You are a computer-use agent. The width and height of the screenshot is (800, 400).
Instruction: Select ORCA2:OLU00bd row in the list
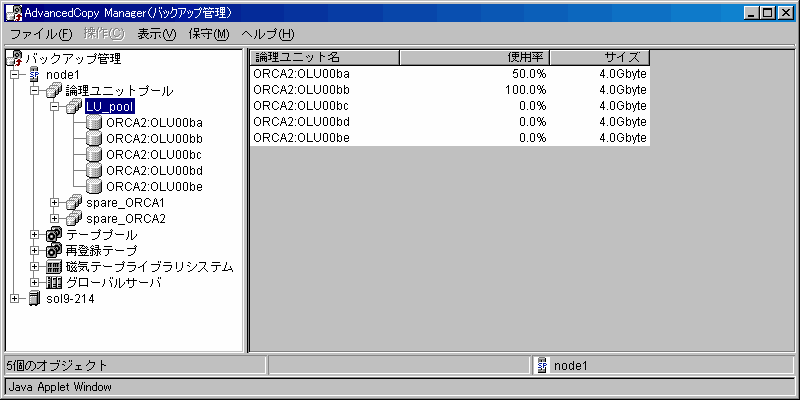click(x=450, y=121)
